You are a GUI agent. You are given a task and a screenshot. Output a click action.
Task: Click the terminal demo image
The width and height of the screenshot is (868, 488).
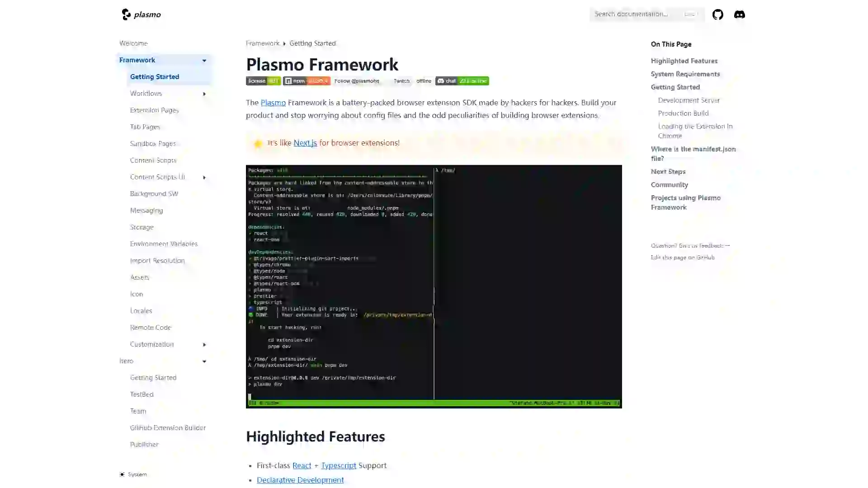434,286
